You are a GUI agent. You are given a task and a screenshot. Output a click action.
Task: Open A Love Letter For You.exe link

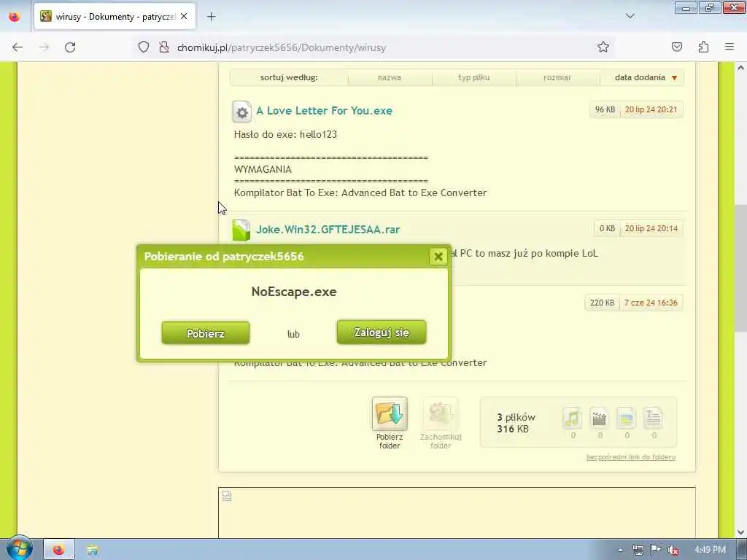coord(324,111)
